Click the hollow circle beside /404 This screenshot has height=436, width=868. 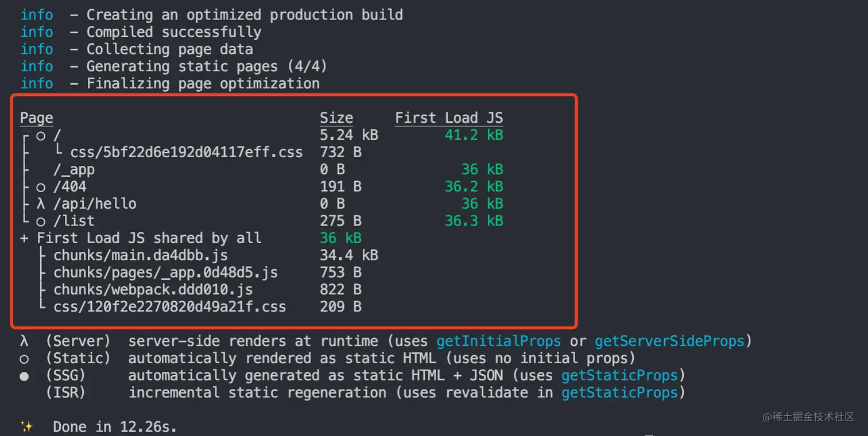[x=41, y=187]
